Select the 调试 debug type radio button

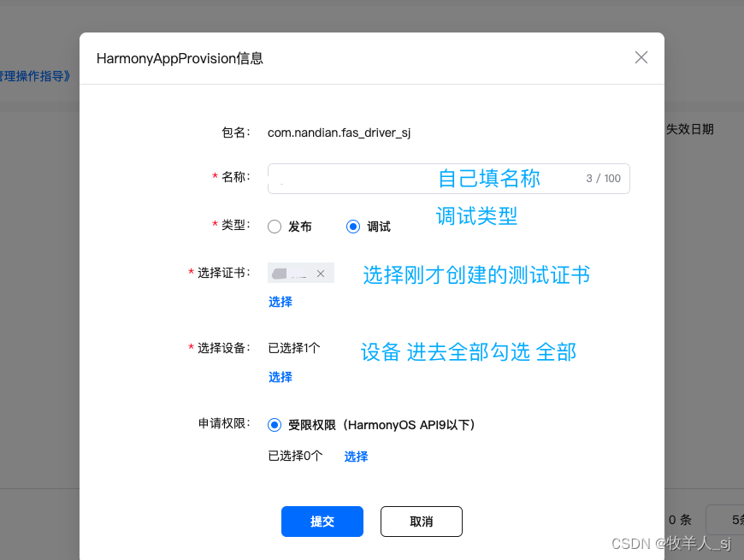point(353,227)
